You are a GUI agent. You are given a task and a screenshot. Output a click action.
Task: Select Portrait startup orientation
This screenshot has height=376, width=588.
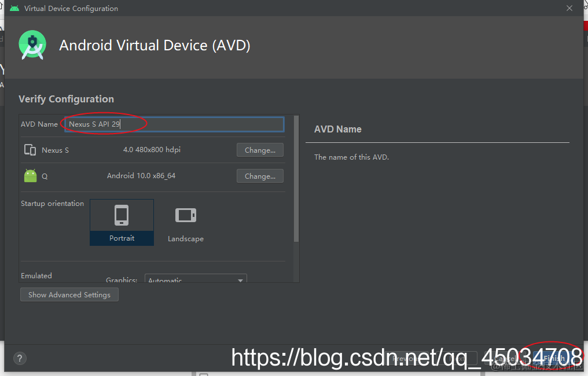(122, 222)
